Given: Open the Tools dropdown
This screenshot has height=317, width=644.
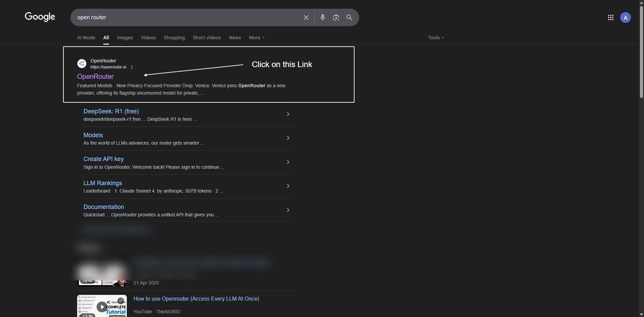Looking at the screenshot, I should click(x=436, y=38).
